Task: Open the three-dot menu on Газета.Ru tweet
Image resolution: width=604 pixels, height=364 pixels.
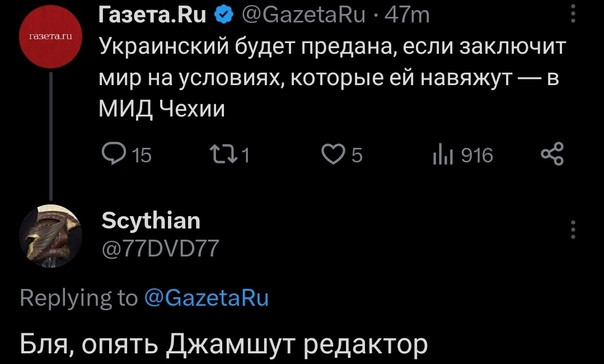Action: click(x=573, y=14)
